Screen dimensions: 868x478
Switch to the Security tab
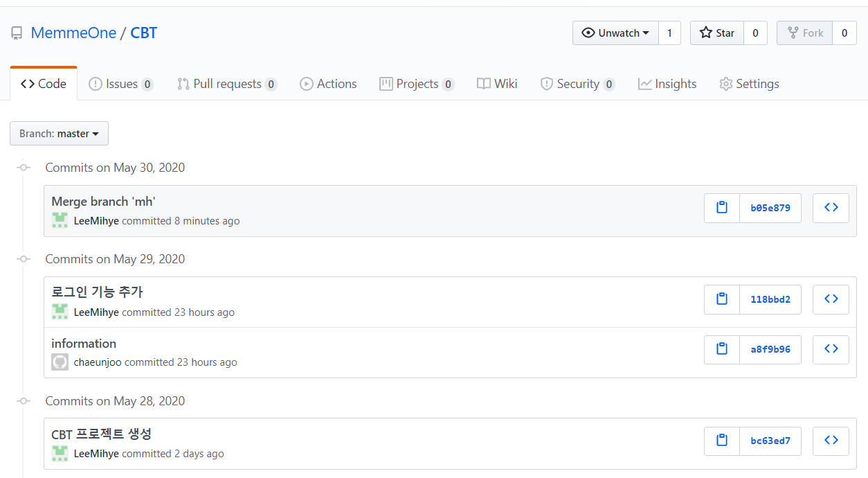pyautogui.click(x=577, y=84)
